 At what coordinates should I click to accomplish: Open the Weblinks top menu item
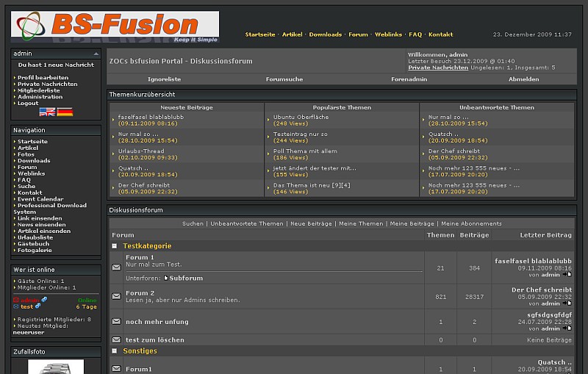point(388,35)
